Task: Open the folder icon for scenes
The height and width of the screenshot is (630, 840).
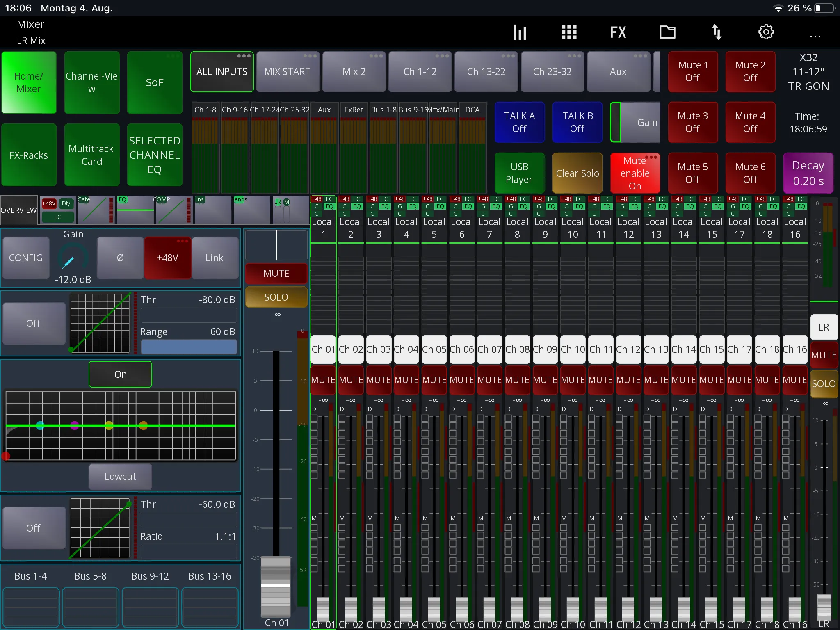Action: 667,32
